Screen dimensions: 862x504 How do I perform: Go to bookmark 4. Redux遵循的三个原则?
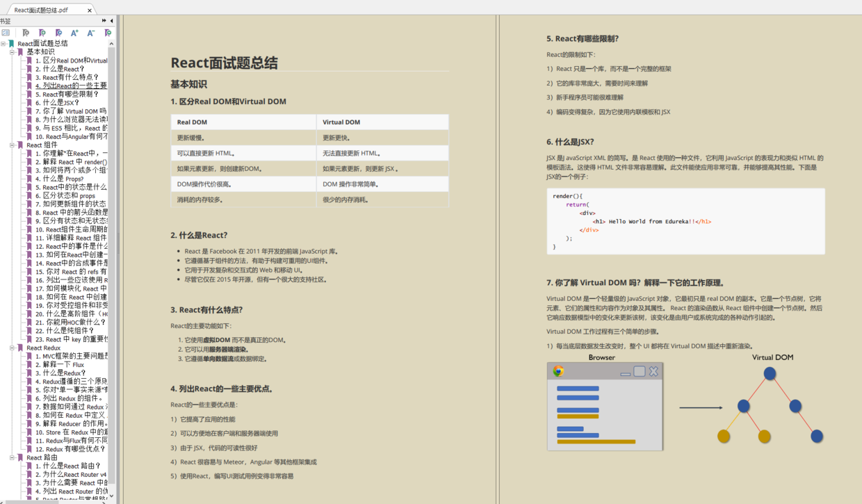coord(72,382)
